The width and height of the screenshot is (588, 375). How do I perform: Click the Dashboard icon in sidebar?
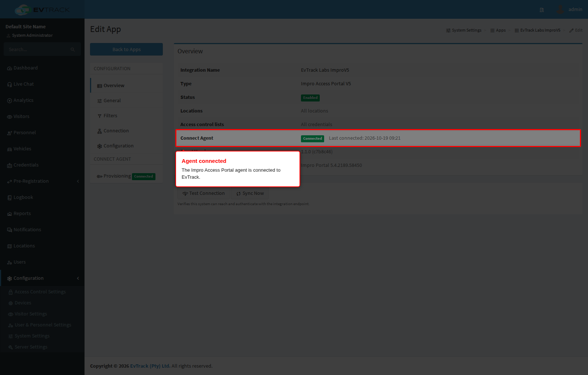10,68
